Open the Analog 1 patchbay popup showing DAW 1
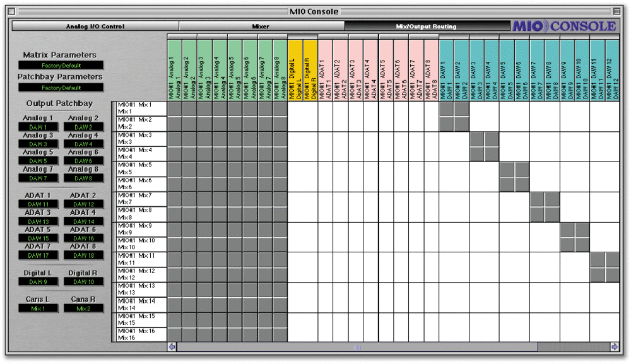The height and width of the screenshot is (364, 631). click(x=38, y=127)
